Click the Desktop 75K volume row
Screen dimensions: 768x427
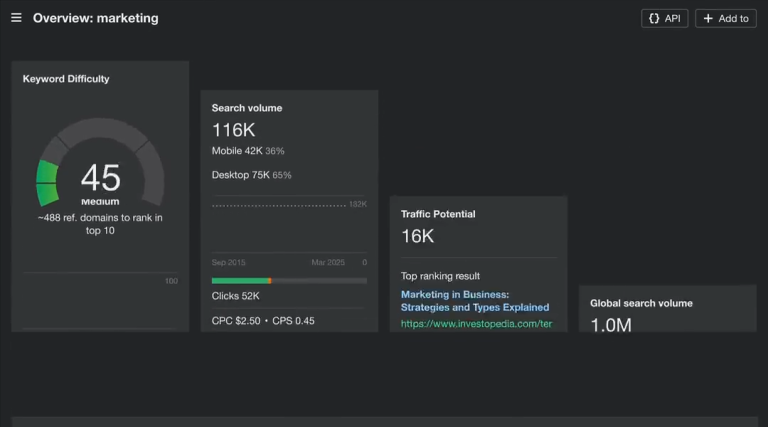click(251, 175)
